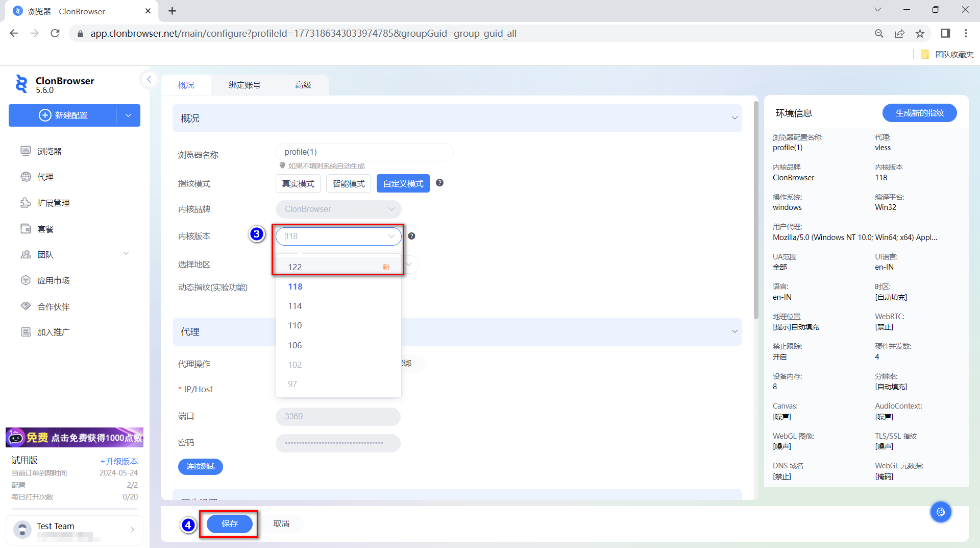The width and height of the screenshot is (980, 548).
Task: Open 扩展管理 puzzle icon in sidebar
Action: (26, 203)
